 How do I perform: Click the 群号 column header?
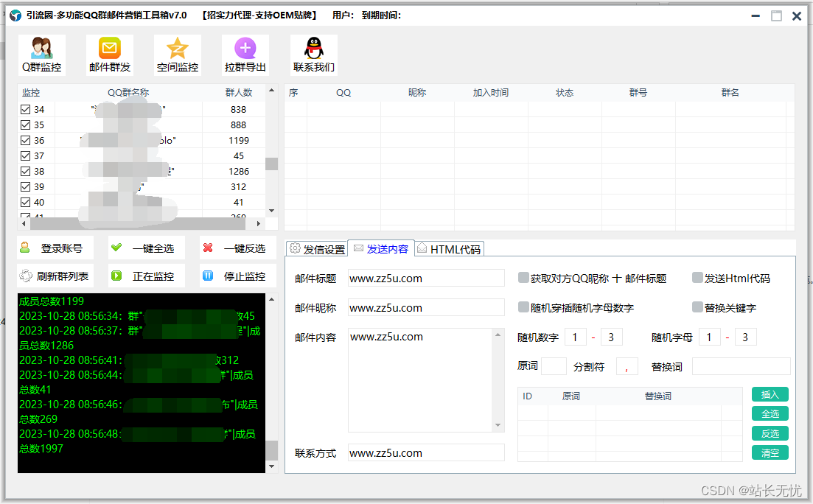tap(638, 93)
